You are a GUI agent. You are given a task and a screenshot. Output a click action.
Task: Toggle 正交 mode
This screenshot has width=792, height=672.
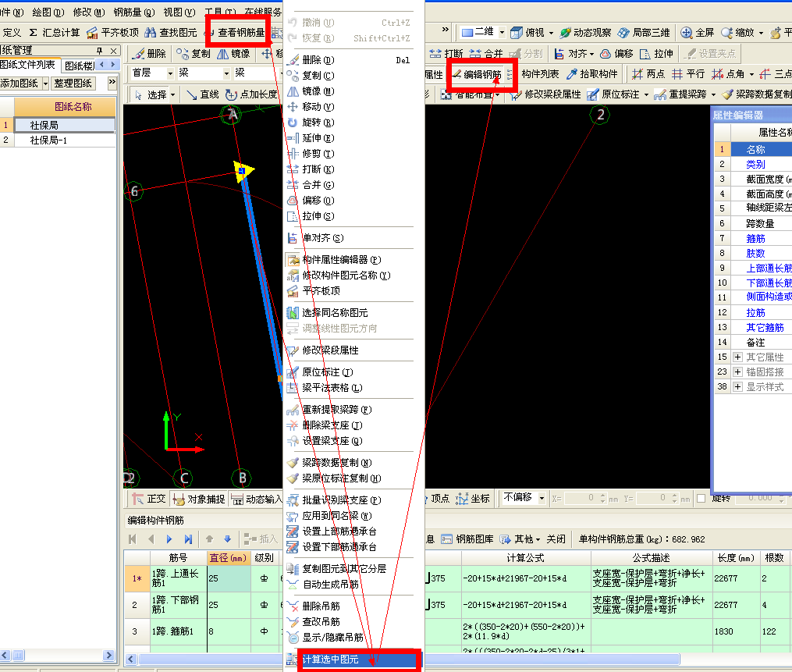click(149, 499)
